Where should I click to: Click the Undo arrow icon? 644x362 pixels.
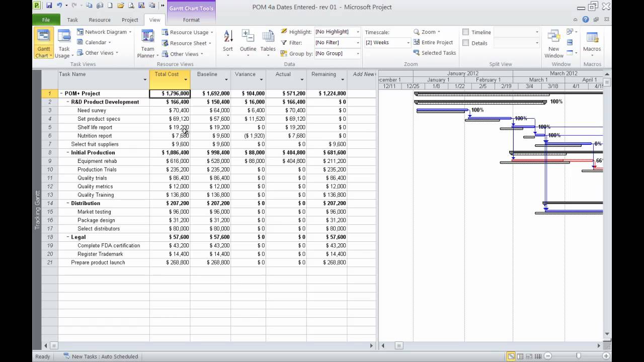(x=59, y=6)
